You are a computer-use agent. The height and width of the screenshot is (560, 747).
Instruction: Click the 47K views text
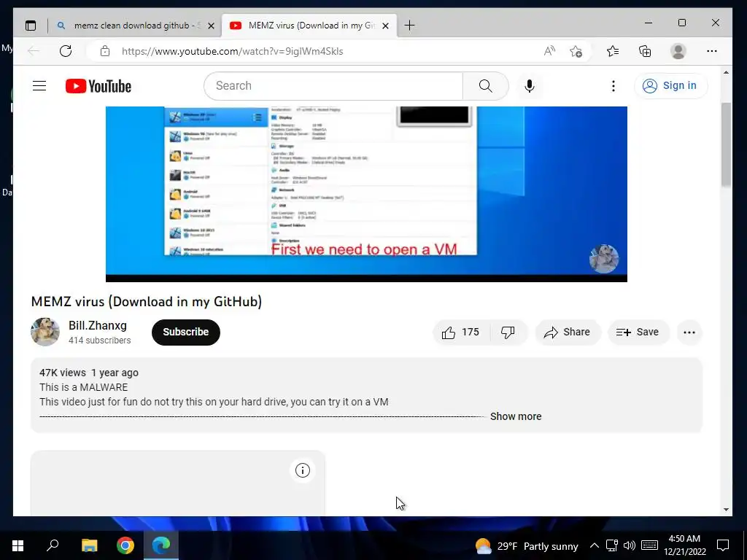point(63,373)
